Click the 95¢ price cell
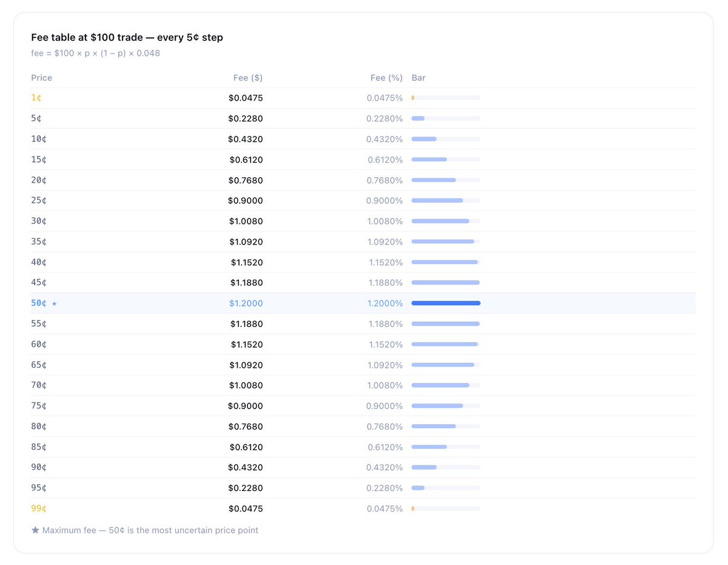 pyautogui.click(x=39, y=488)
